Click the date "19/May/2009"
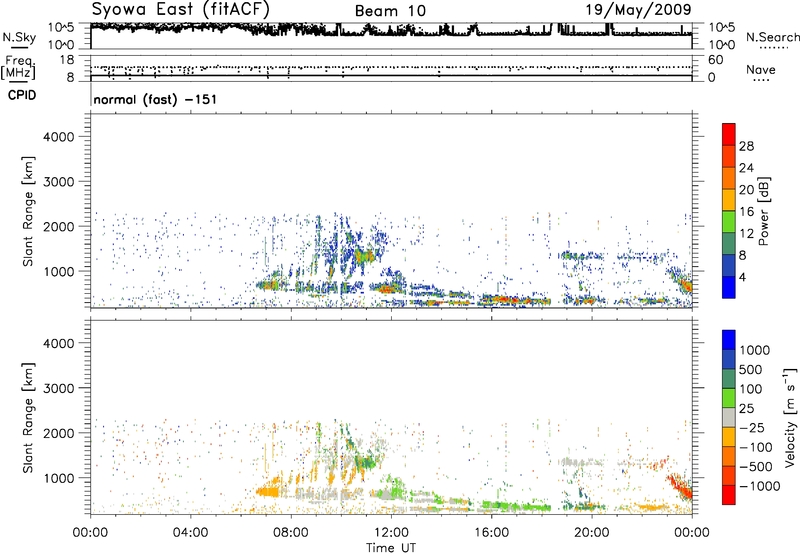The image size is (800, 554). [x=638, y=9]
